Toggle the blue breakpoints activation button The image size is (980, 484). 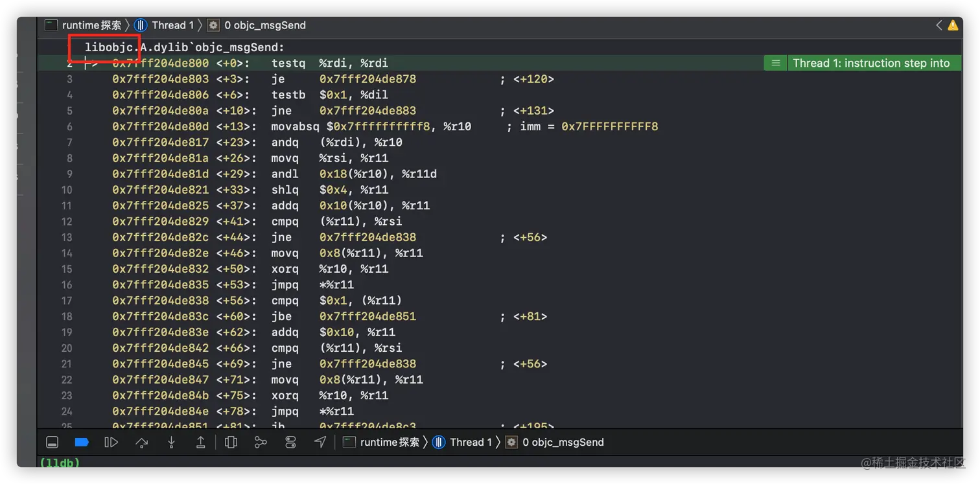tap(82, 443)
